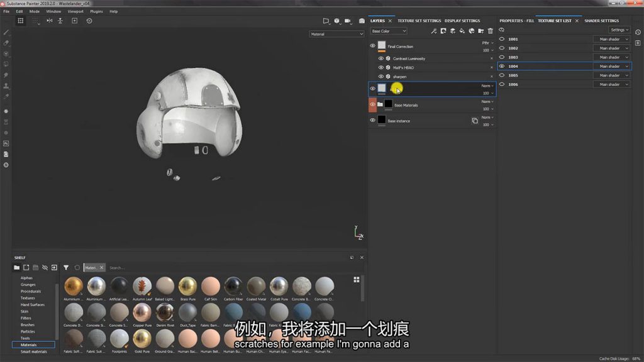
Task: Select the Paint brush tool
Action: coord(6,32)
